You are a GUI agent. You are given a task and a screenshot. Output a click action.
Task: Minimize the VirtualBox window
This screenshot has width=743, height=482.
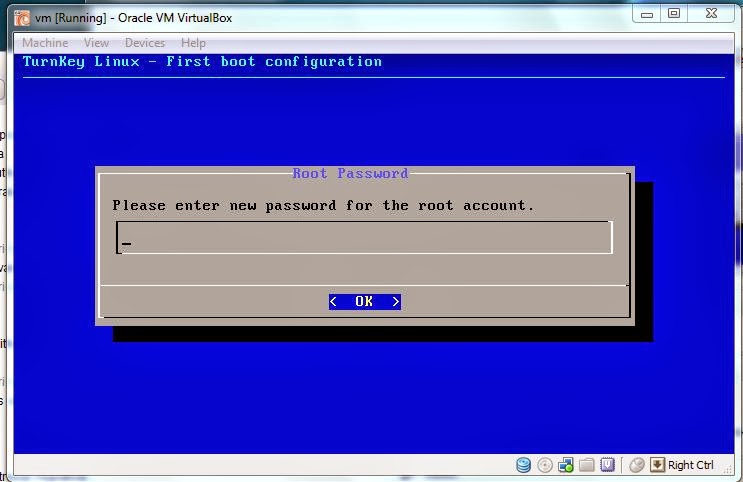click(x=647, y=14)
